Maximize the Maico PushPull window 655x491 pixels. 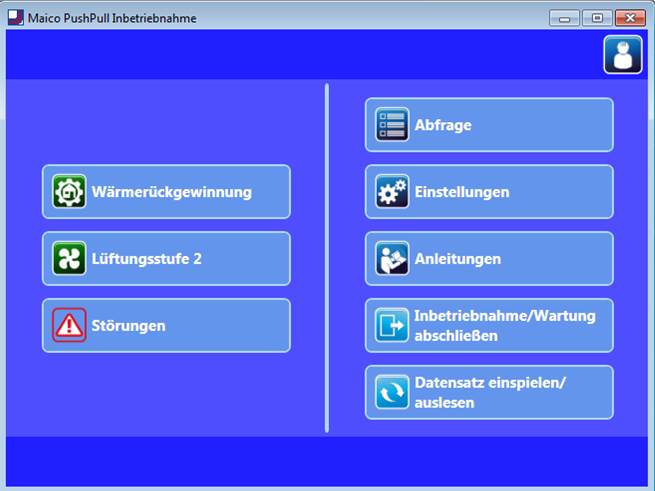pyautogui.click(x=597, y=18)
